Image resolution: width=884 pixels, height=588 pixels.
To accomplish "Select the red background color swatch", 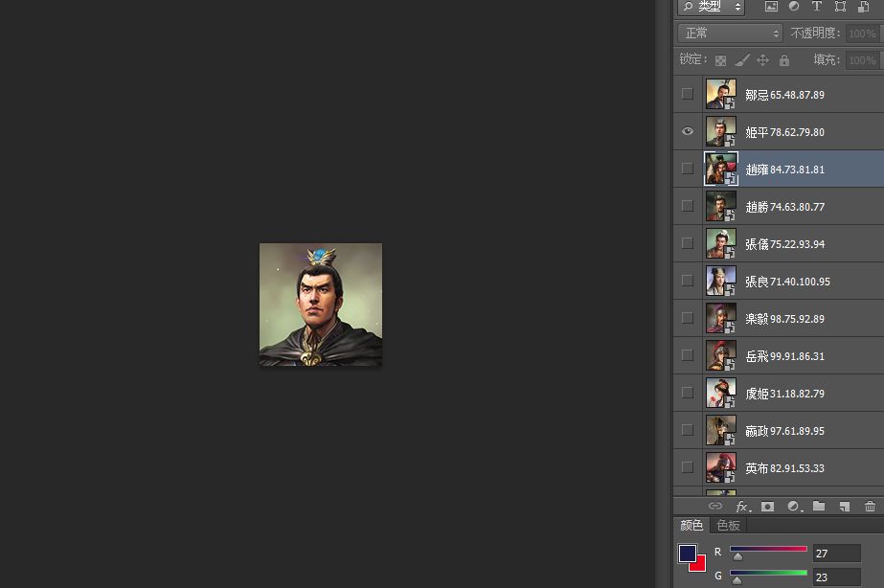I will pos(700,565).
